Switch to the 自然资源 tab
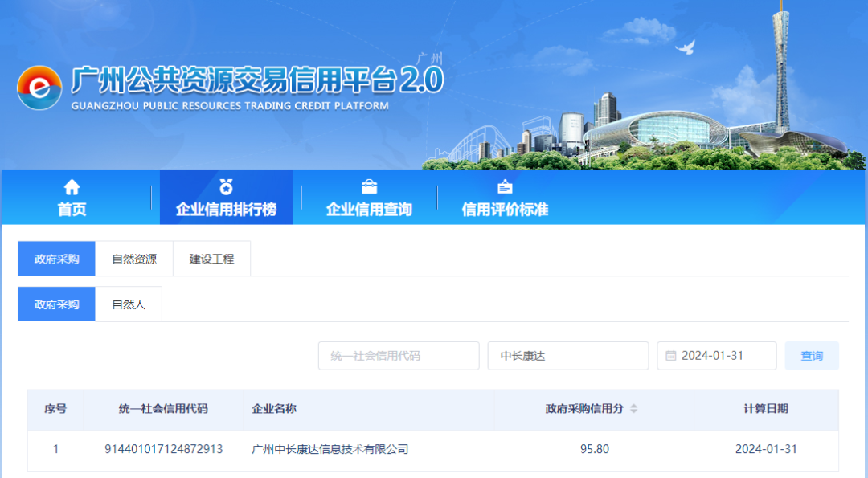 click(134, 259)
